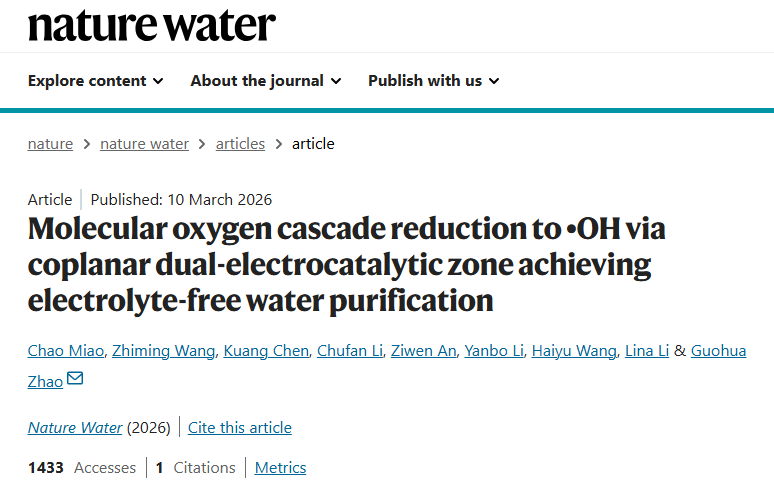The image size is (774, 495).
Task: Click the email envelope icon after Zhao
Action: 75,380
